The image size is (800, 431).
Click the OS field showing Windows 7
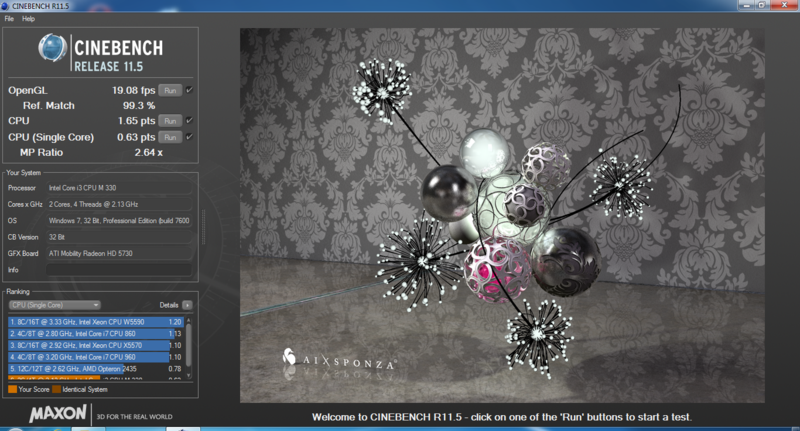[x=119, y=221]
